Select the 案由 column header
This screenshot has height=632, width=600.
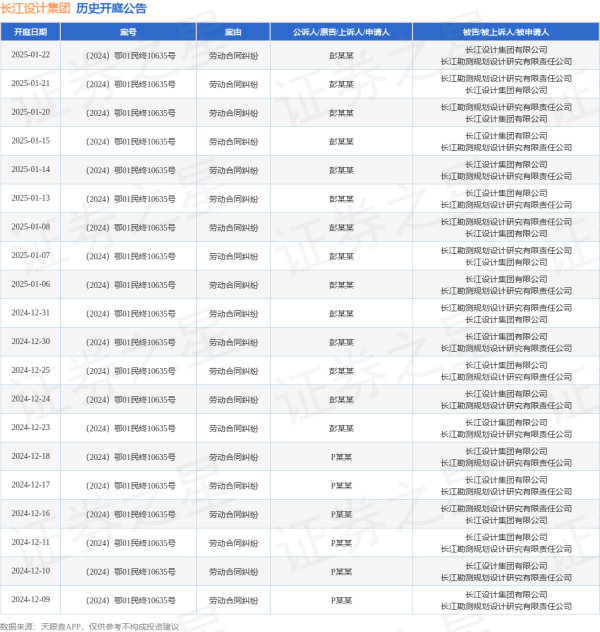[233, 32]
